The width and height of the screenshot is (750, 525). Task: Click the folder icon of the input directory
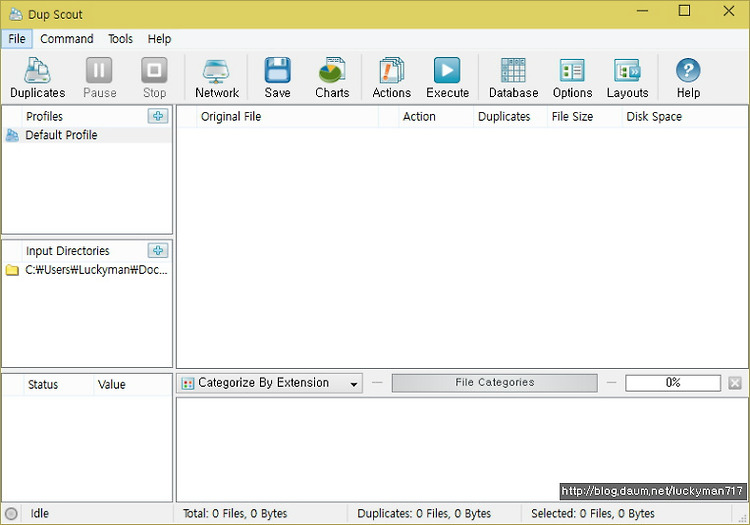[x=12, y=270]
